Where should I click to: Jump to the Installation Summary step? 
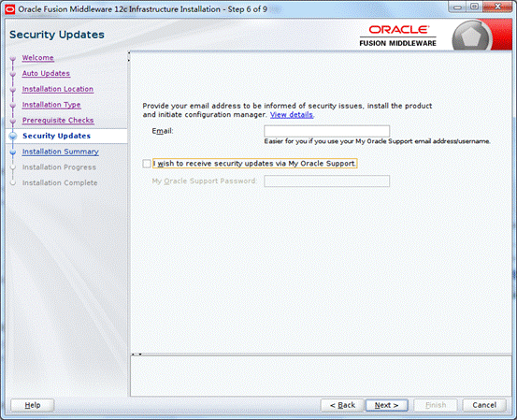[x=61, y=152]
